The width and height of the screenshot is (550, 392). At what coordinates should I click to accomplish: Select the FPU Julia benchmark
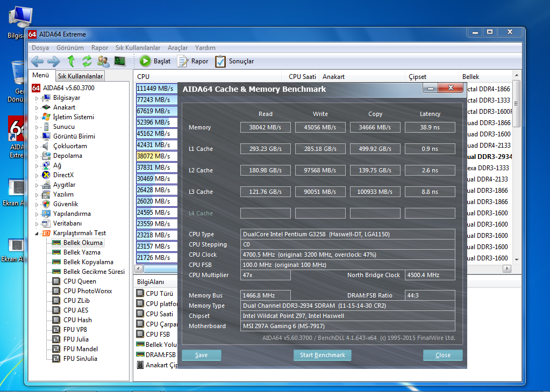tap(76, 339)
